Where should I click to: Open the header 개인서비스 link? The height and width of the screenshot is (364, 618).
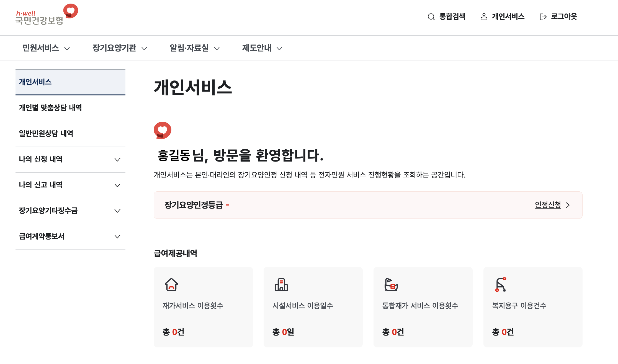pyautogui.click(x=502, y=17)
